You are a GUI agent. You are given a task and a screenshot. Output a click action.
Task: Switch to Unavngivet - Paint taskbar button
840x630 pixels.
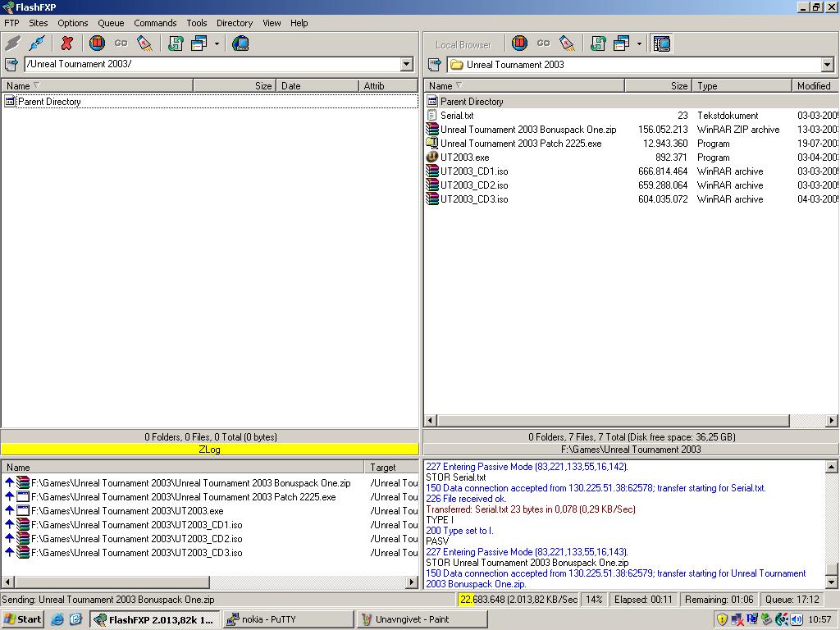point(422,619)
